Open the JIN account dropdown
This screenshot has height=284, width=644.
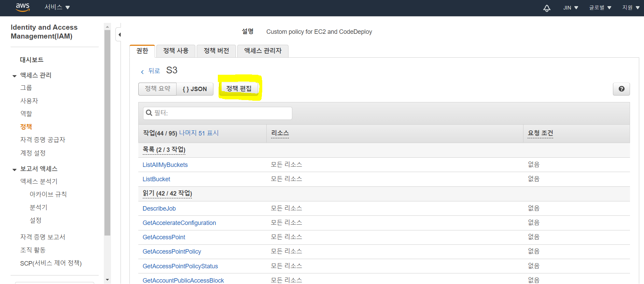(x=570, y=8)
